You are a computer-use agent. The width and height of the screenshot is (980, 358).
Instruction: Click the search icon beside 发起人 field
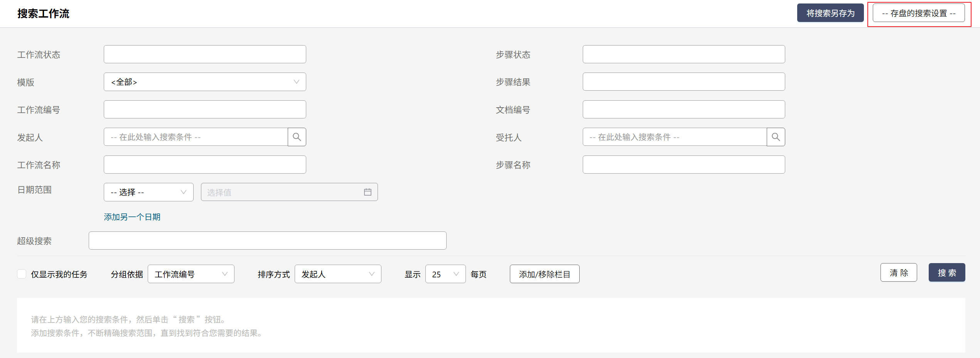click(x=297, y=137)
